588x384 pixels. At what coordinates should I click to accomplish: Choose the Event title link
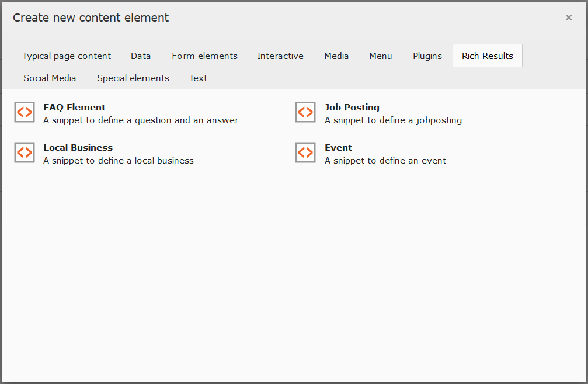coord(338,148)
